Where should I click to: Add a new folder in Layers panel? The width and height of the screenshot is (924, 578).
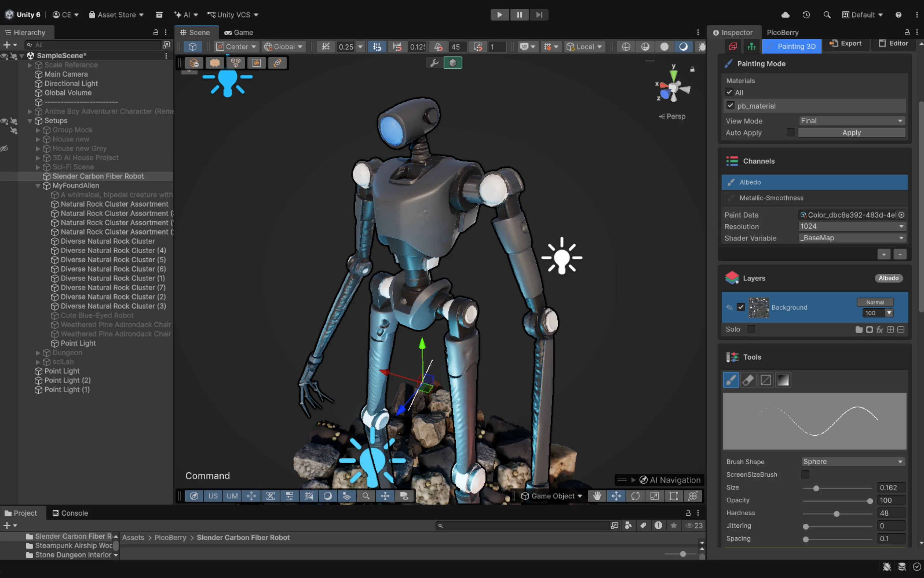tap(859, 329)
